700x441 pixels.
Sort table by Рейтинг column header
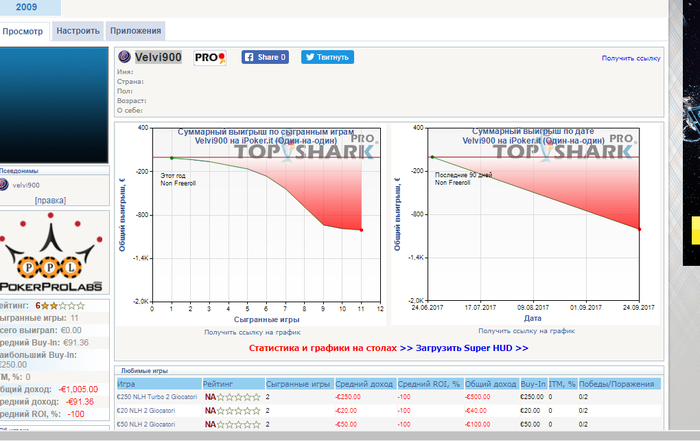tap(233, 384)
